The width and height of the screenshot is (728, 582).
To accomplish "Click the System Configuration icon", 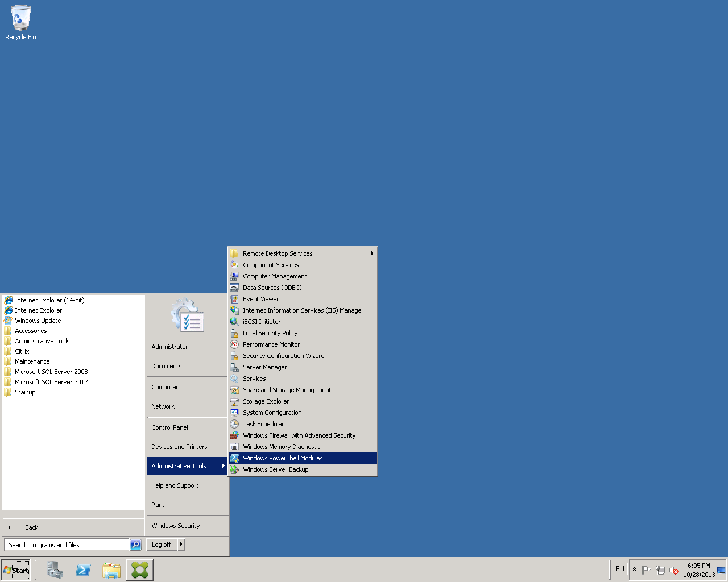I will coord(234,413).
